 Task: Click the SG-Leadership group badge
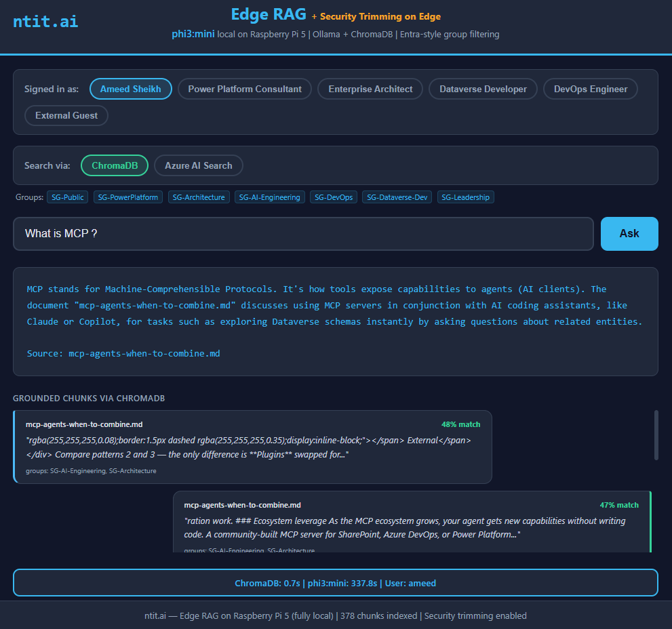pos(466,197)
